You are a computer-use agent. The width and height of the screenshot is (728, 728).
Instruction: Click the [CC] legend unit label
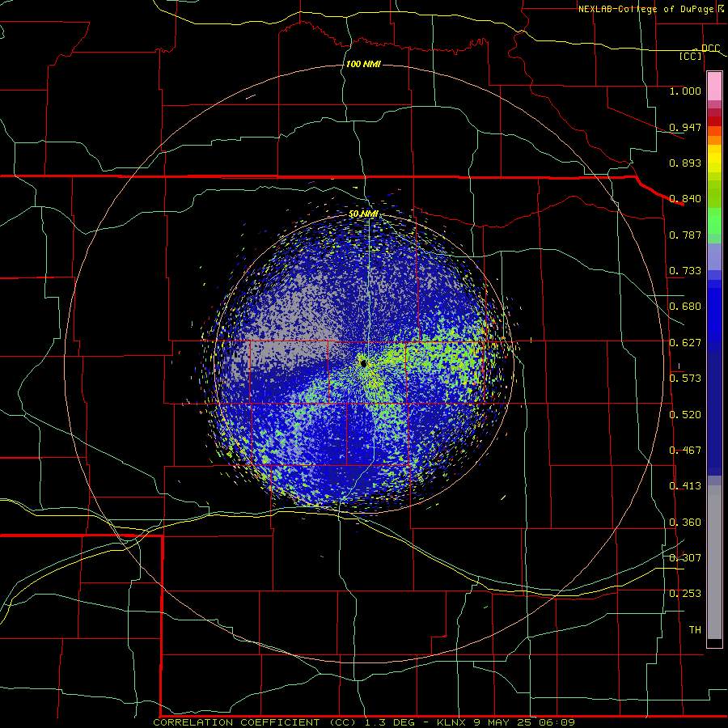(x=691, y=56)
